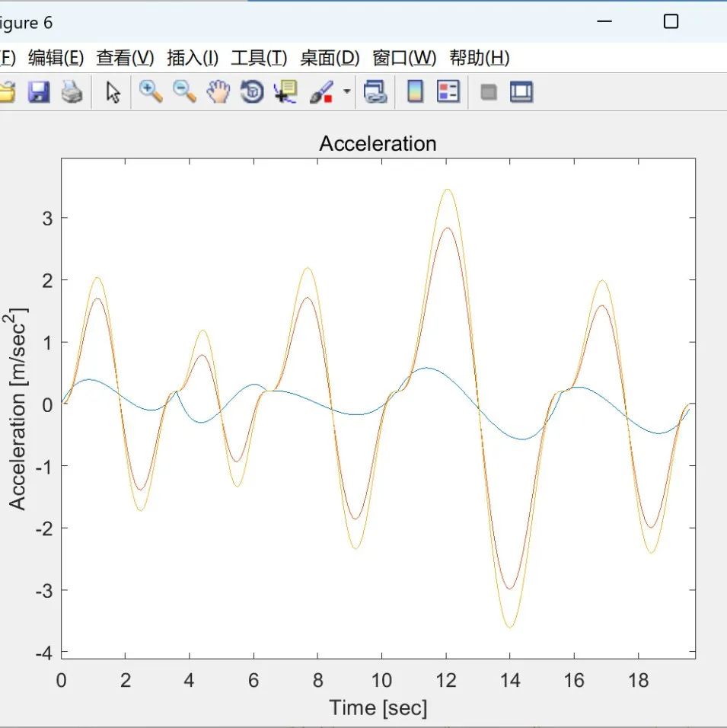
Task: Click the Save Figure icon
Action: click(39, 91)
